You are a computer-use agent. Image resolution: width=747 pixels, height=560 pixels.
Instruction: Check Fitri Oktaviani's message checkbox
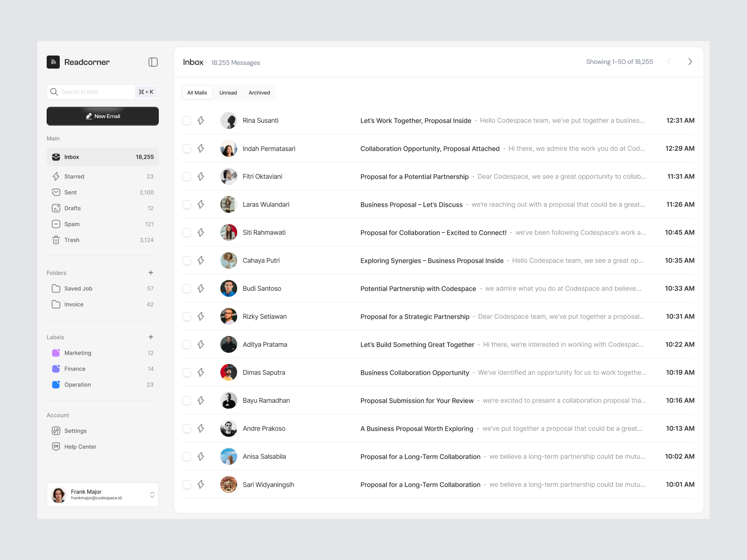coord(187,176)
